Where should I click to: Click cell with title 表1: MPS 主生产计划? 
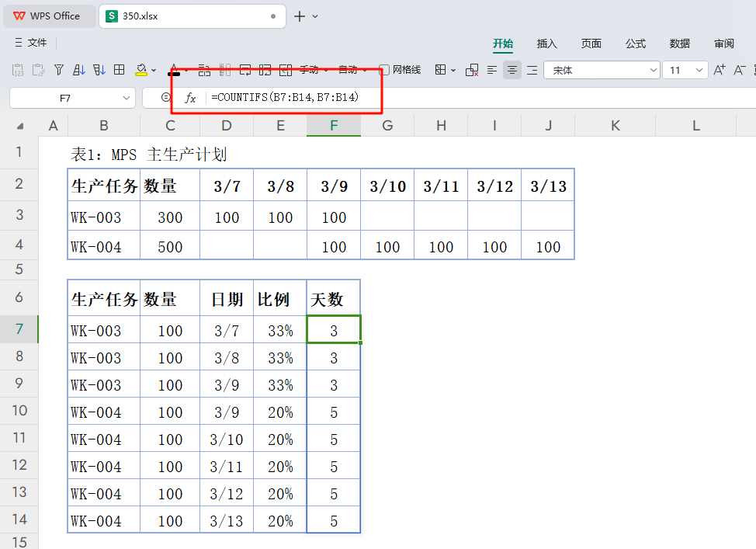click(x=149, y=155)
